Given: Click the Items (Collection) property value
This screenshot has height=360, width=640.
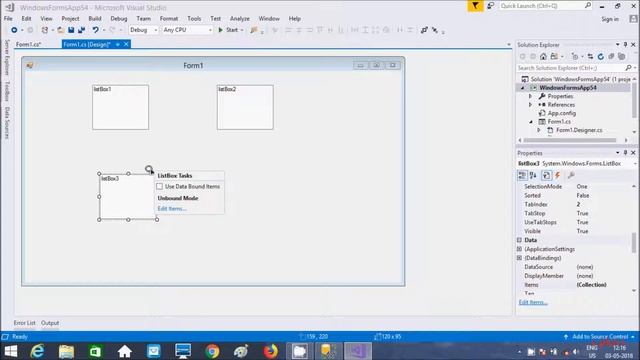Looking at the screenshot, I should 591,285.
